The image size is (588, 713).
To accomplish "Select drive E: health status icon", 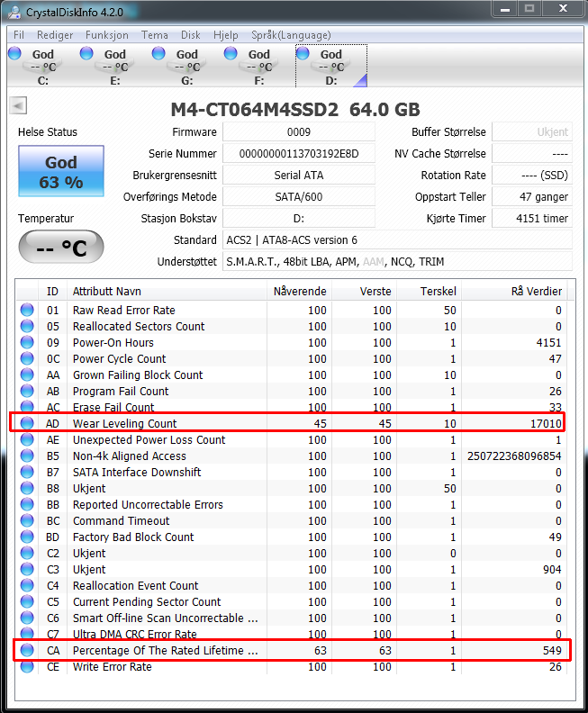I will (x=86, y=53).
